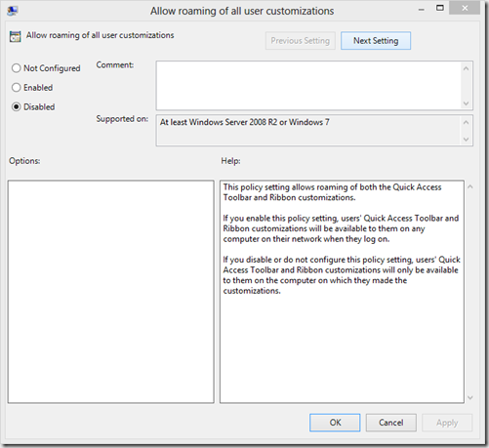This screenshot has width=489, height=448.
Task: Click the 'Allow roaming of all user customizations' heading
Action: (x=100, y=35)
